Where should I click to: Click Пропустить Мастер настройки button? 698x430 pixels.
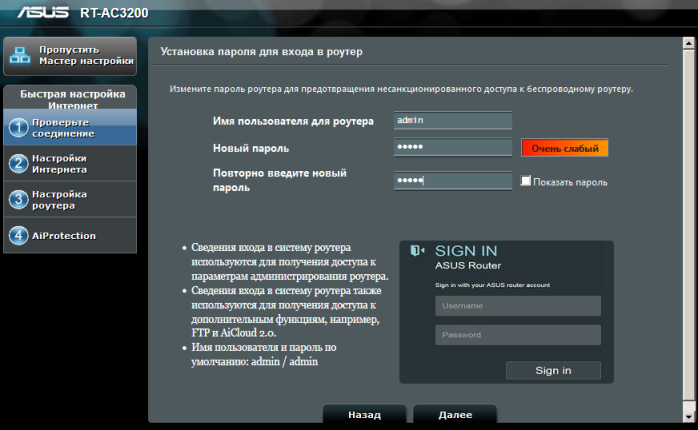pos(70,56)
